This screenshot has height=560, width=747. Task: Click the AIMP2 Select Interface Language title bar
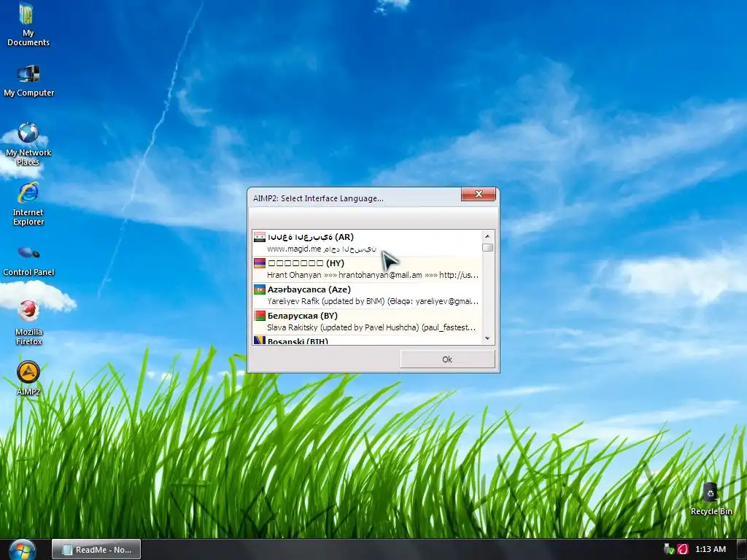pos(355,198)
